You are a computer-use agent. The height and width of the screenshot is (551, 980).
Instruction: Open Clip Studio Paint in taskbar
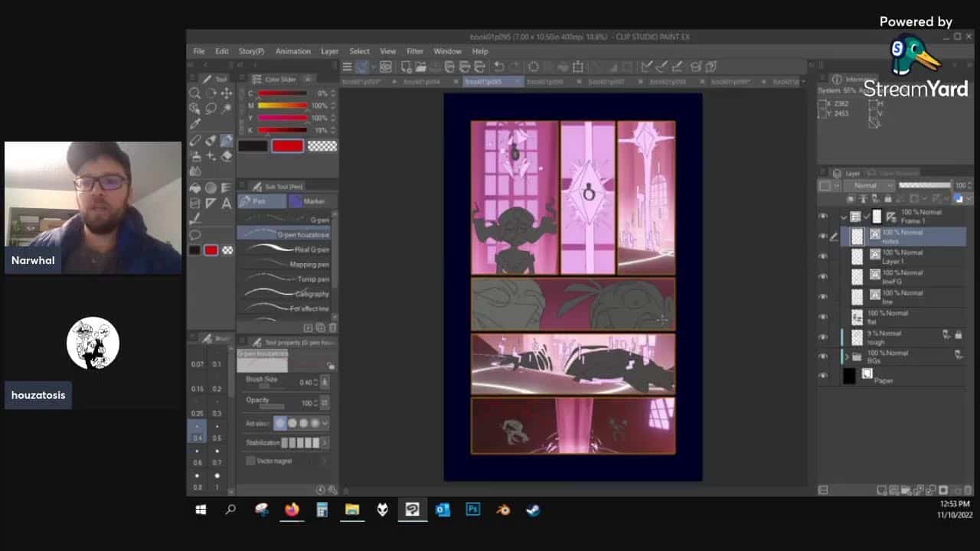click(x=412, y=510)
